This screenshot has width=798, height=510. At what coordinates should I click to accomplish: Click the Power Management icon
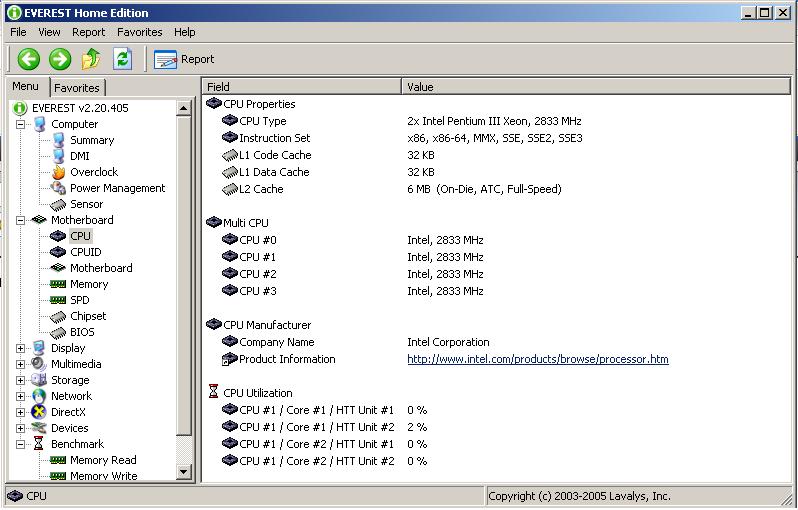point(59,188)
